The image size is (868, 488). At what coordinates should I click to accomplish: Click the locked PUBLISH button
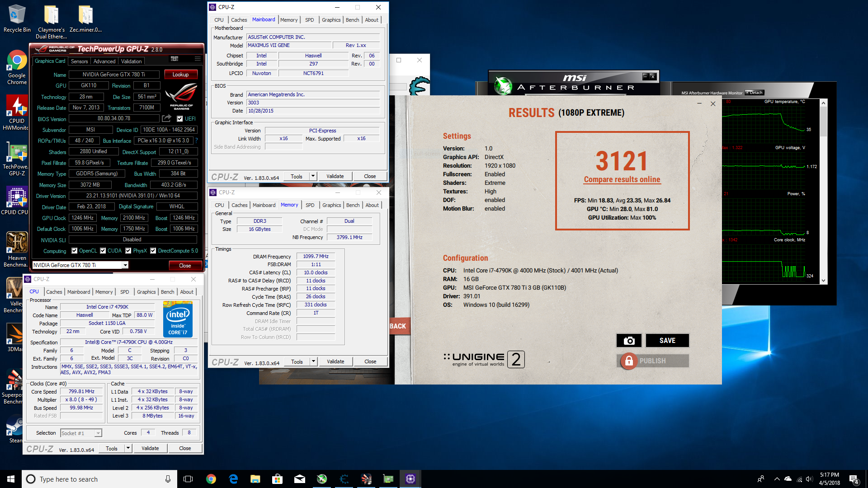coord(653,361)
